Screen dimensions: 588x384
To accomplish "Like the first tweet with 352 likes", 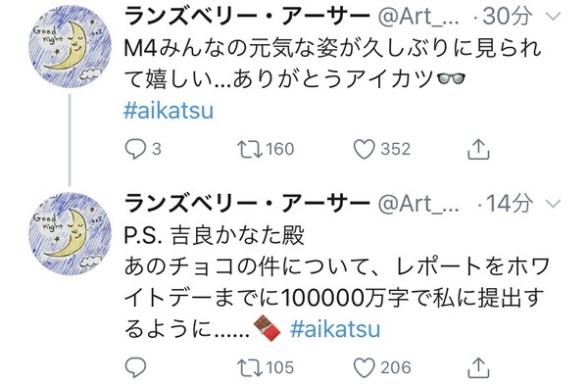I will click(365, 149).
